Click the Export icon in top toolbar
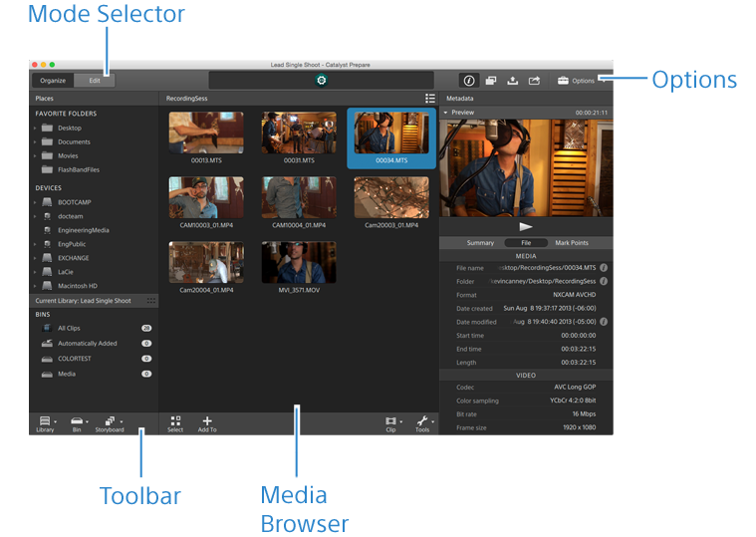The width and height of the screenshot is (756, 537). (512, 80)
